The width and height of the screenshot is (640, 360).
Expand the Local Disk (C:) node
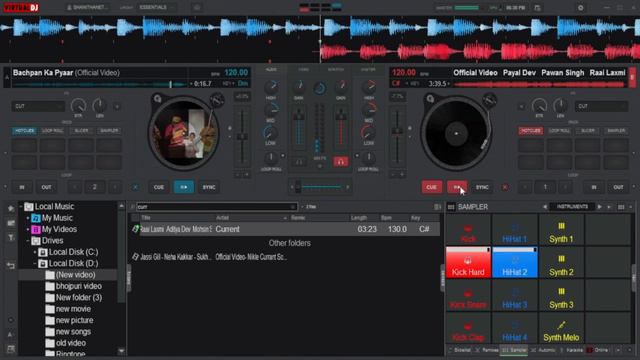coord(35,252)
